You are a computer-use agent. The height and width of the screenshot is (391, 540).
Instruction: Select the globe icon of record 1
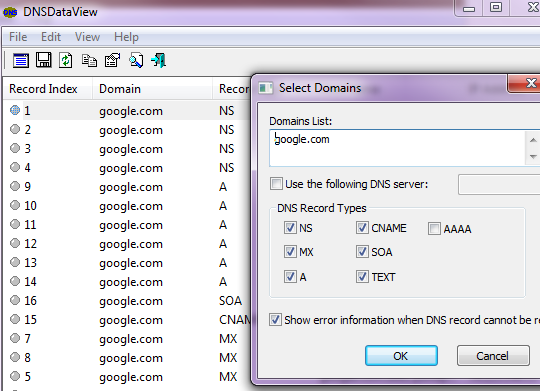(15, 110)
